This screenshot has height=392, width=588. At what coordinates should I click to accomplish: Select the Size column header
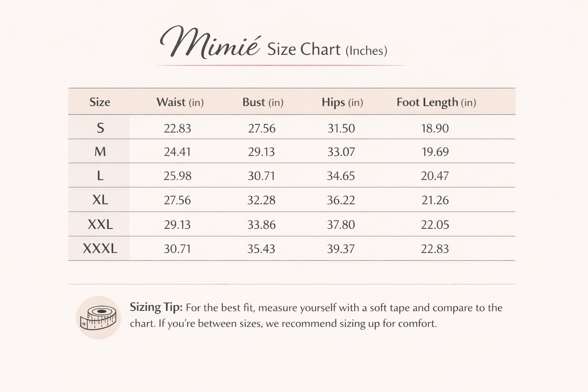click(100, 102)
